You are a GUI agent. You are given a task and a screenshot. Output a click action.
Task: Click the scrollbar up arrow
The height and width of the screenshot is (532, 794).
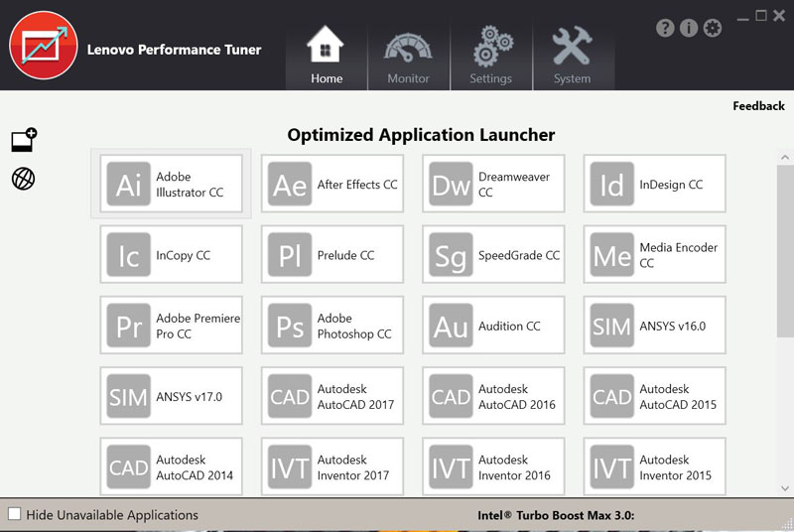(785, 158)
